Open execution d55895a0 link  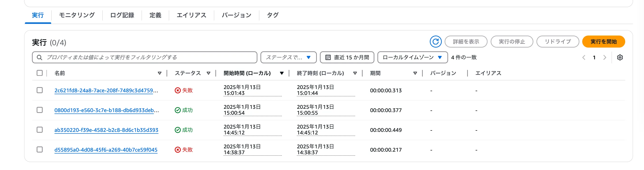tap(106, 150)
